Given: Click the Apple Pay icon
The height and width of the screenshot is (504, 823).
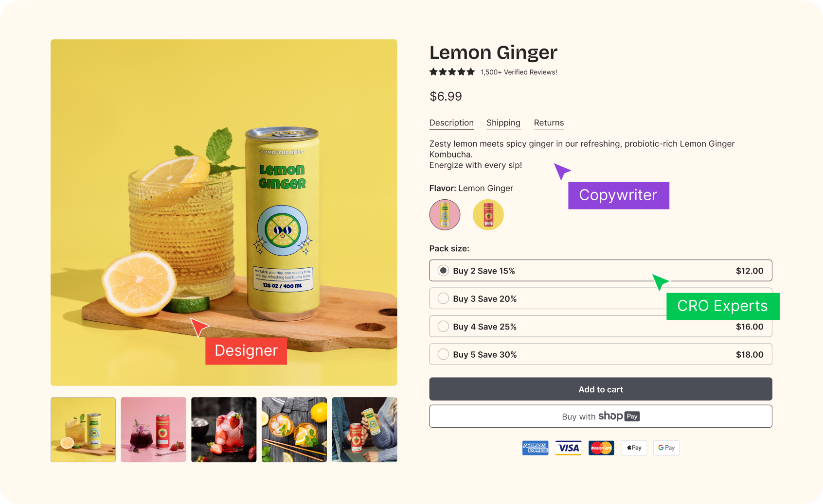Looking at the screenshot, I should [x=634, y=448].
